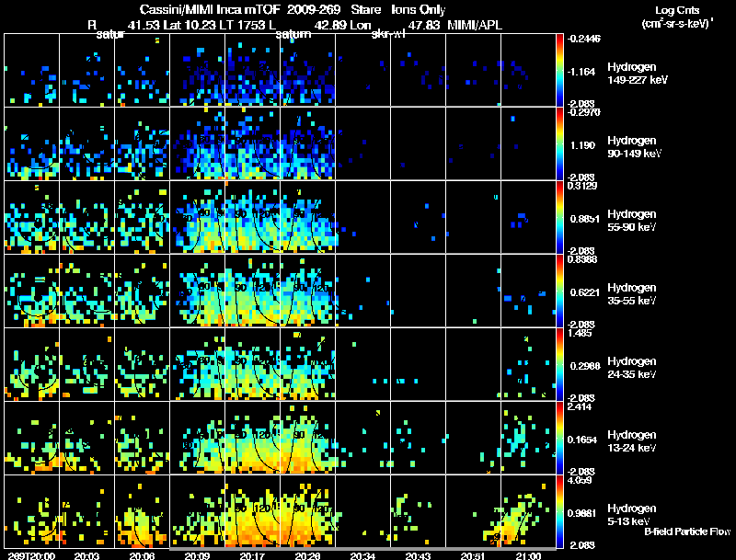Choose the 'Hydrogen 13-24 keV' label
Image resolution: width=736 pixels, height=560 pixels.
pyautogui.click(x=631, y=441)
